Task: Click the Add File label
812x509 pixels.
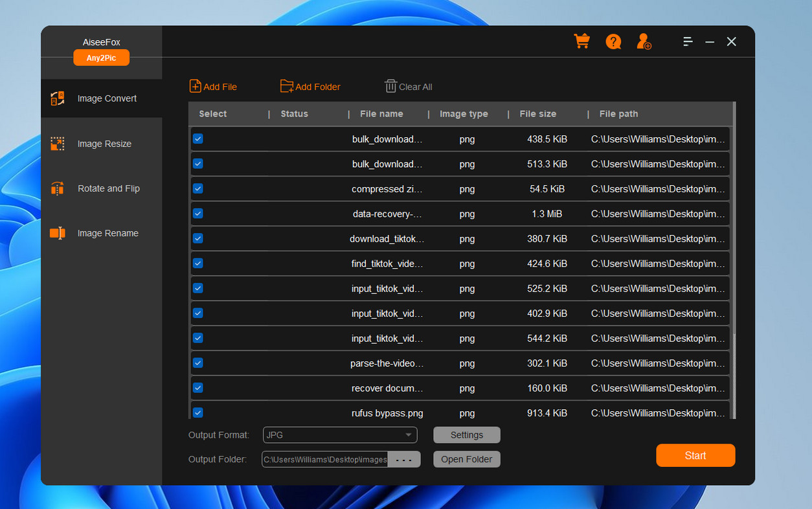Action: (220, 87)
